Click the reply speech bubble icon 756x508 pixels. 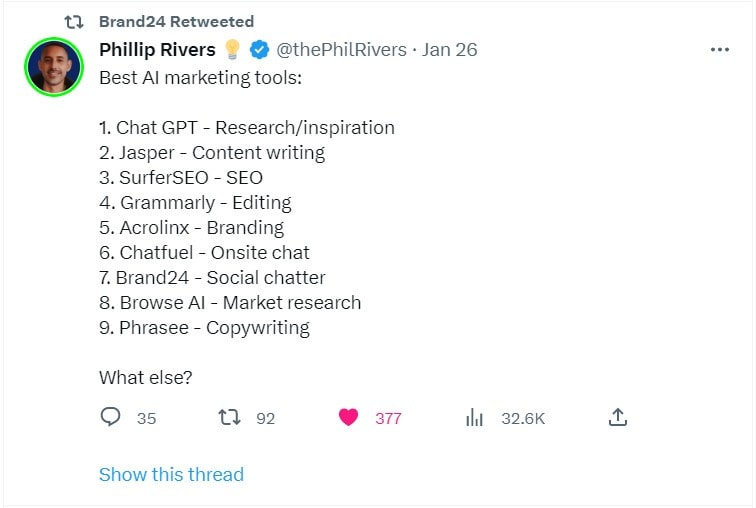pos(110,417)
